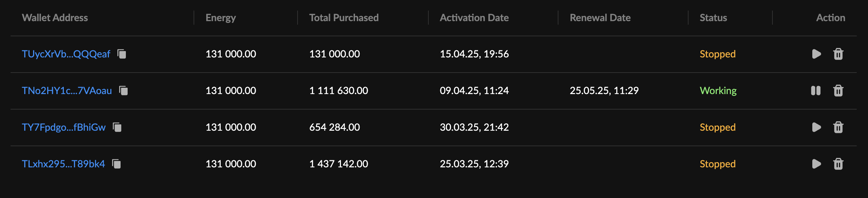
Task: Start the stopped TUycXrVb...QQQeaf wallet
Action: 817,54
